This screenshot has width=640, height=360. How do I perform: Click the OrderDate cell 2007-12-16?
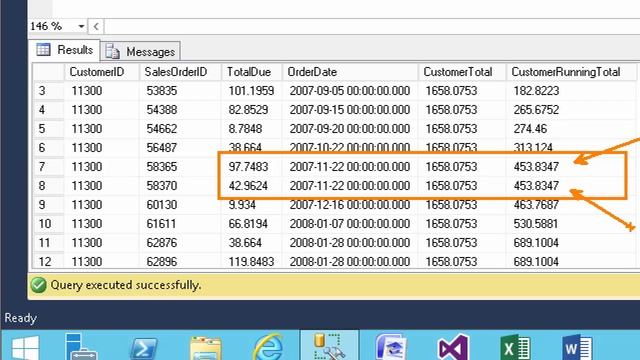pyautogui.click(x=350, y=205)
